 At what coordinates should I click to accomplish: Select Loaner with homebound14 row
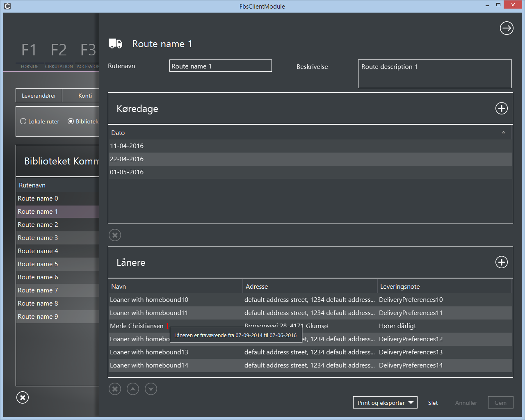310,365
